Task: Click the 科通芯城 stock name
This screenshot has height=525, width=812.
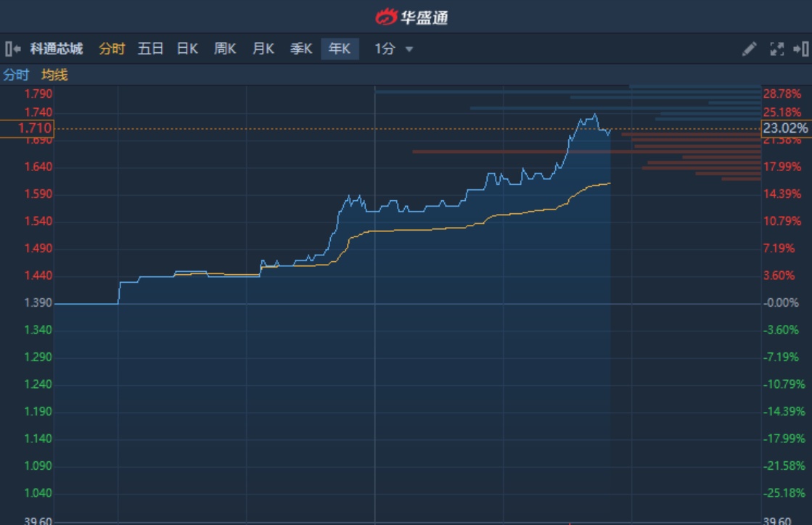Action: tap(57, 49)
